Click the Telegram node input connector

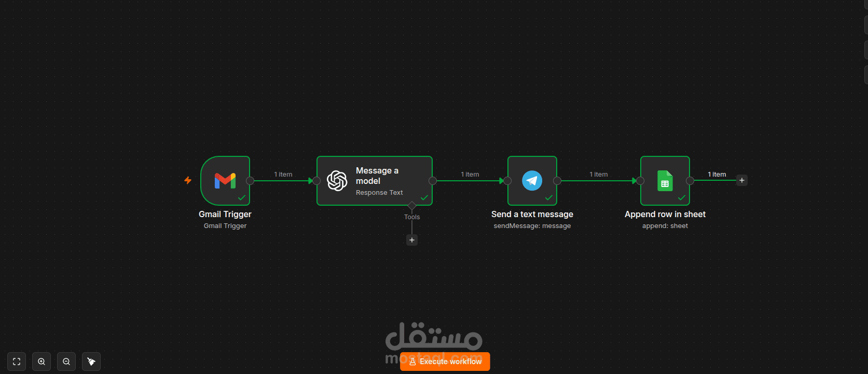coord(507,181)
